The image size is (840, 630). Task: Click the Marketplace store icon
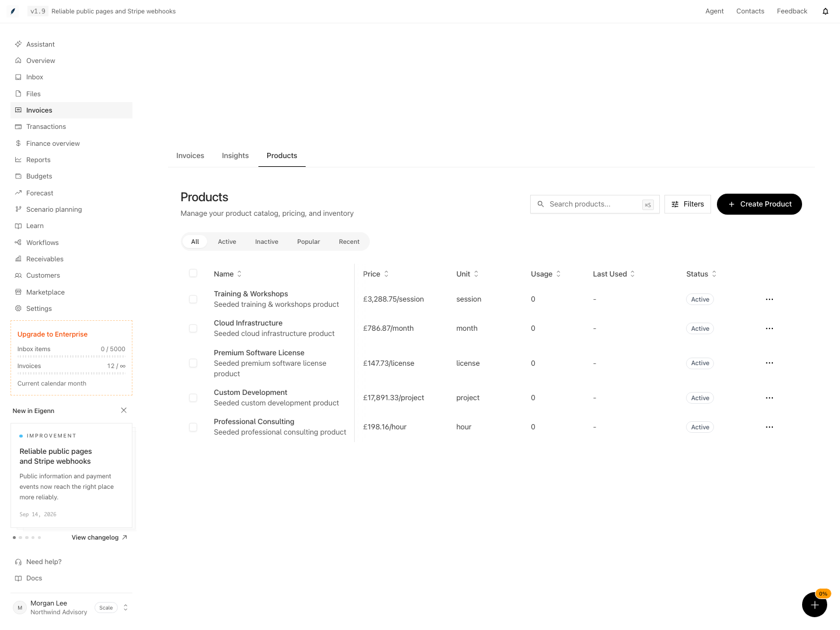pos(18,292)
